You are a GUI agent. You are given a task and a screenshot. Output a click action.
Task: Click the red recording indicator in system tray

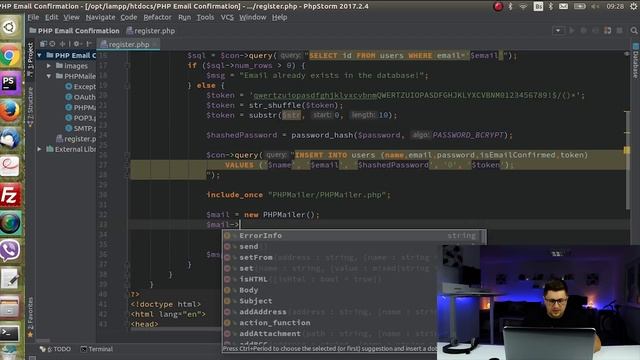tap(498, 7)
